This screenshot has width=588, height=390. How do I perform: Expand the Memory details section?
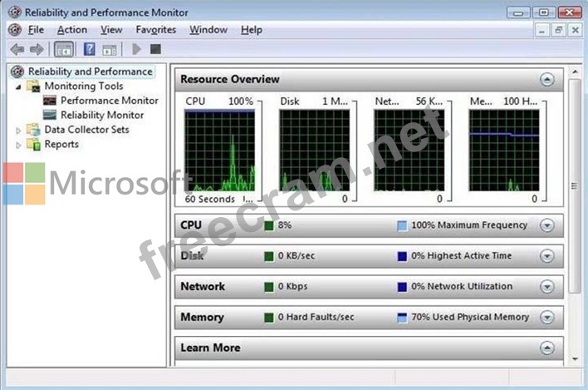(547, 317)
